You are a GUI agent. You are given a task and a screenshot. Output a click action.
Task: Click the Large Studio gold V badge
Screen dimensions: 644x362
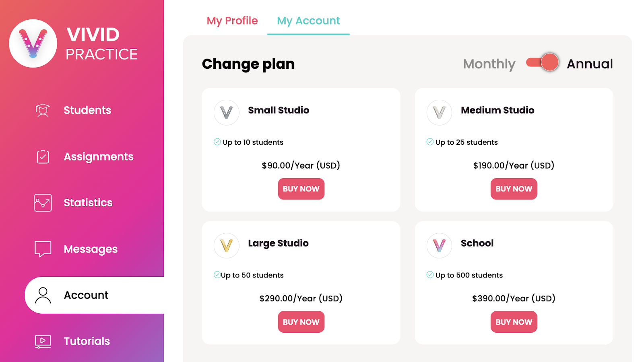pos(227,245)
